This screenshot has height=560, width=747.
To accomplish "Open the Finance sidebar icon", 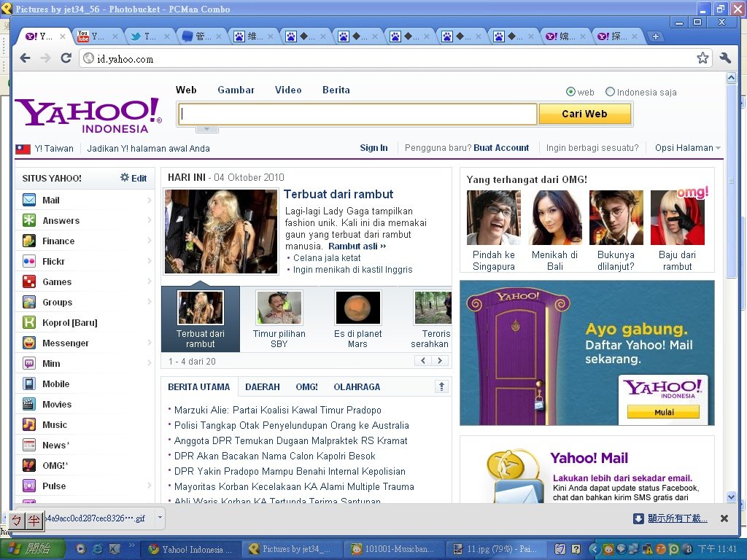I will pyautogui.click(x=29, y=241).
